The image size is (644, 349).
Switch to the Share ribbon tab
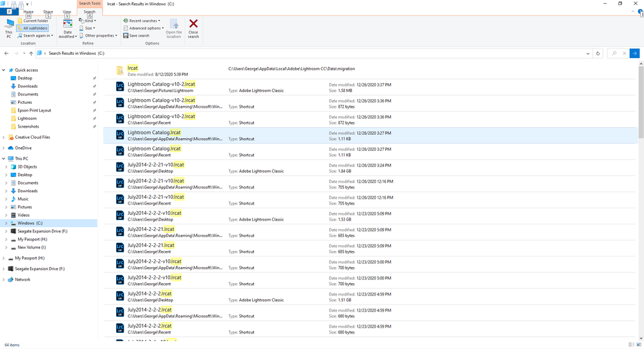[x=48, y=12]
